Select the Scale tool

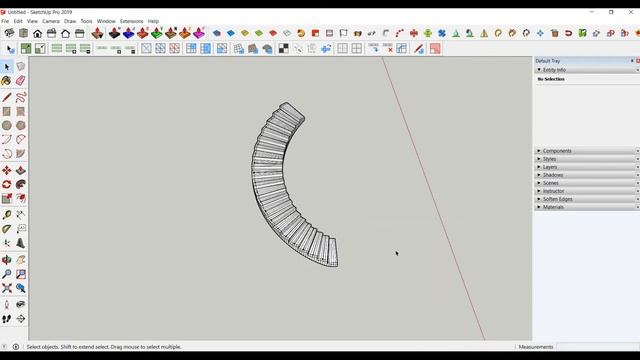tap(7, 198)
